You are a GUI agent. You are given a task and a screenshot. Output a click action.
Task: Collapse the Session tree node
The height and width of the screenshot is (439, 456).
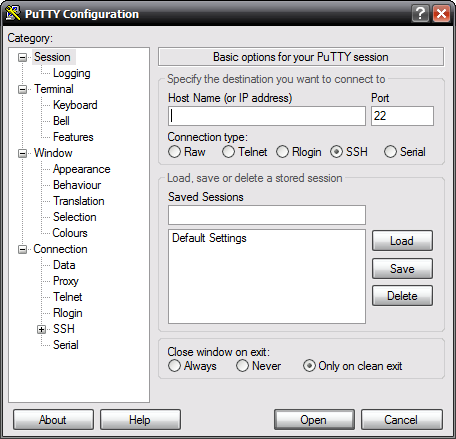tap(22, 57)
